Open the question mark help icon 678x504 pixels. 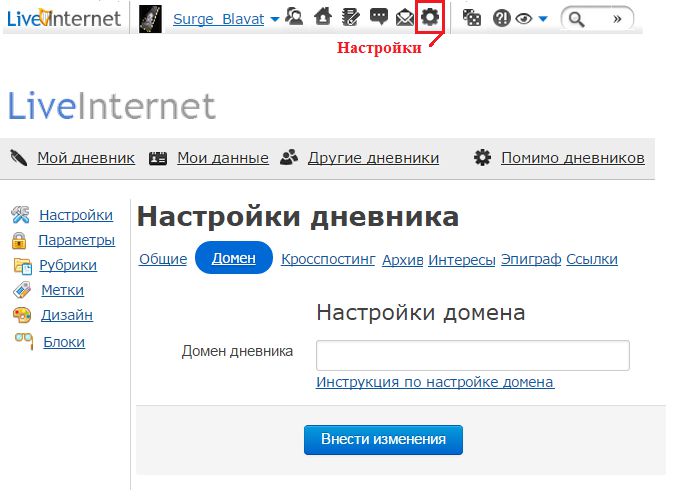502,18
